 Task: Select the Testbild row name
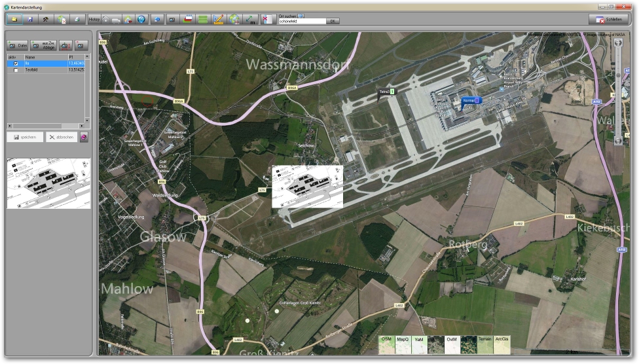pos(31,70)
